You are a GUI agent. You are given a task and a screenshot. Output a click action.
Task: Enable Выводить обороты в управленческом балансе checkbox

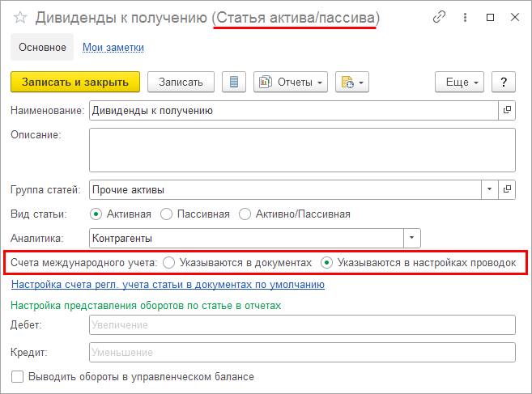18,376
